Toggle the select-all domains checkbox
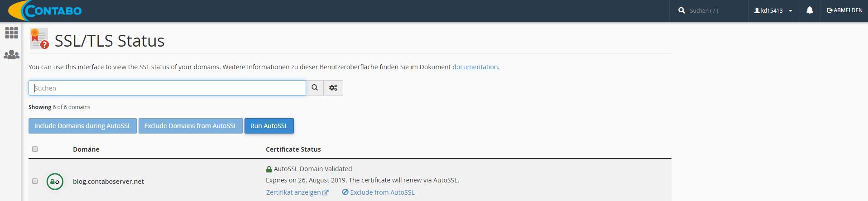This screenshot has height=201, width=868. (35, 149)
